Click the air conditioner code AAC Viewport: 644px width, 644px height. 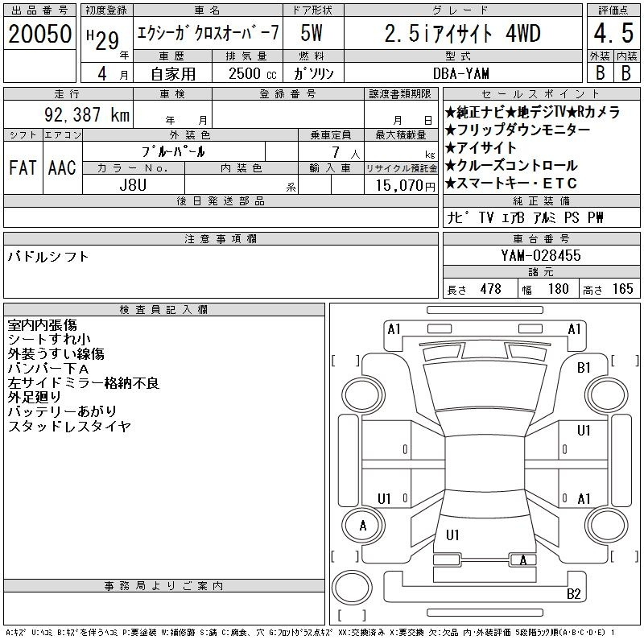point(62,167)
